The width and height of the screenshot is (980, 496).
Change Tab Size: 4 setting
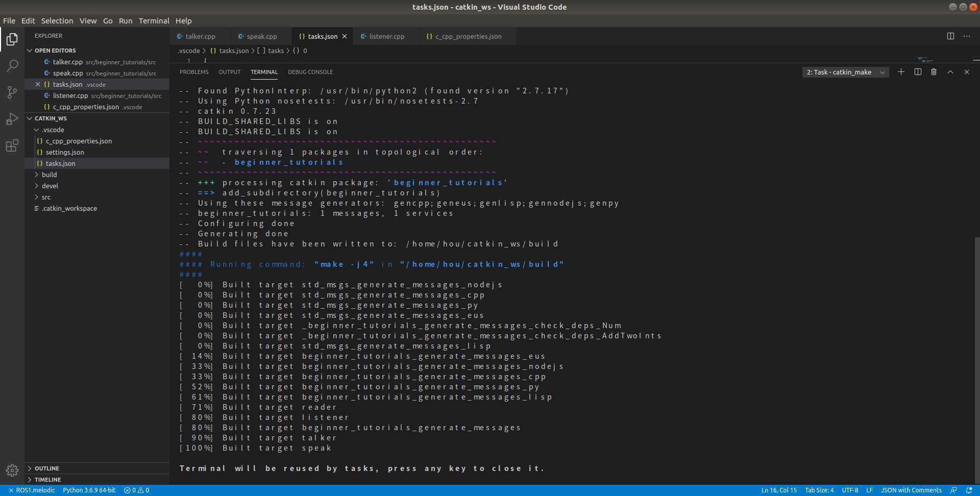[819, 490]
